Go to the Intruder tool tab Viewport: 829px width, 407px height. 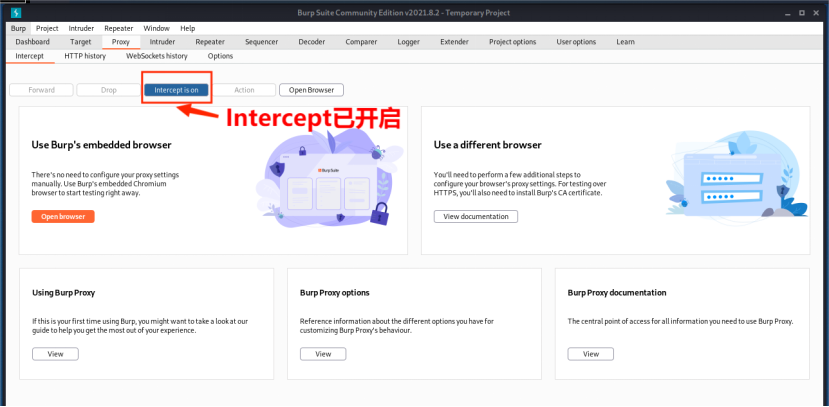click(162, 42)
